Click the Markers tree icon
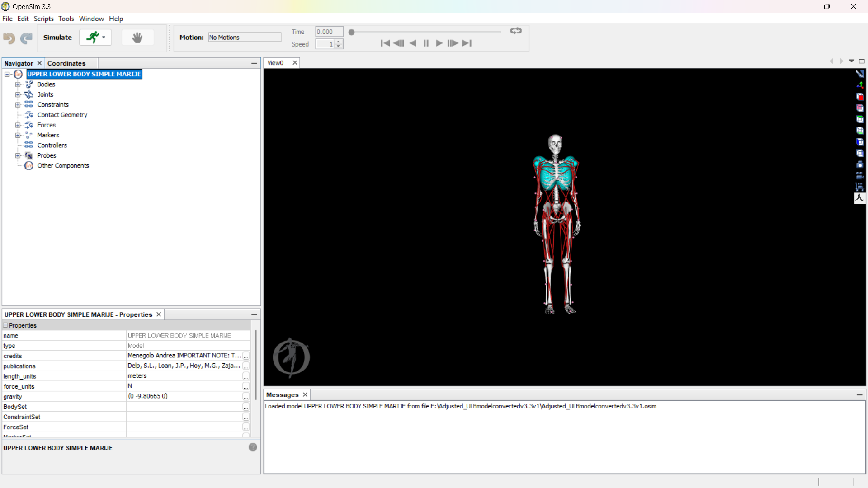868x488 pixels. point(29,135)
